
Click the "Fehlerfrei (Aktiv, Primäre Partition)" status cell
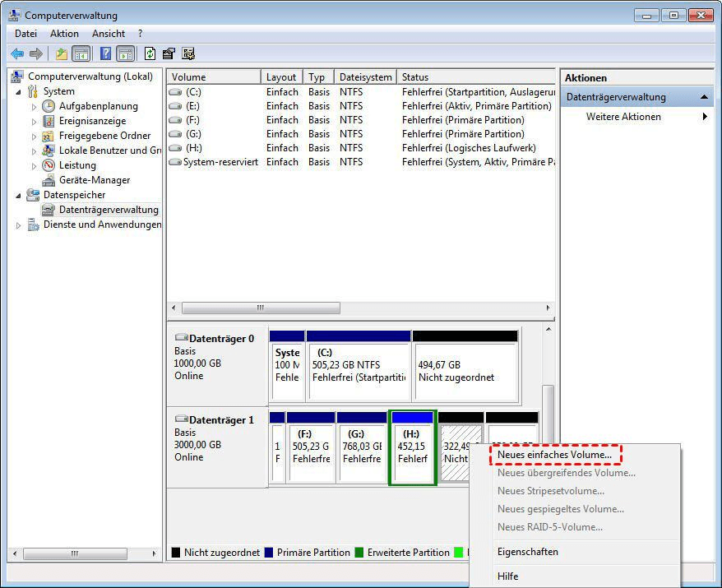(x=477, y=106)
